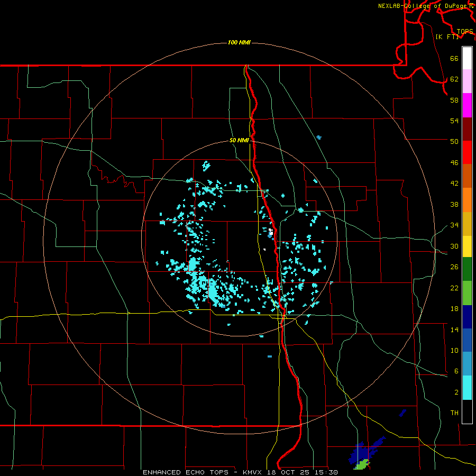Click the legend value "50"
Image resolution: width=476 pixels, height=476 pixels.
(x=454, y=141)
